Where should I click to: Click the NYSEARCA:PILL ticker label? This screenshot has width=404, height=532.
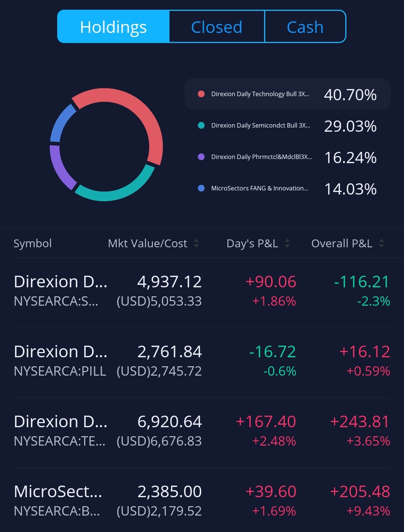coord(60,371)
